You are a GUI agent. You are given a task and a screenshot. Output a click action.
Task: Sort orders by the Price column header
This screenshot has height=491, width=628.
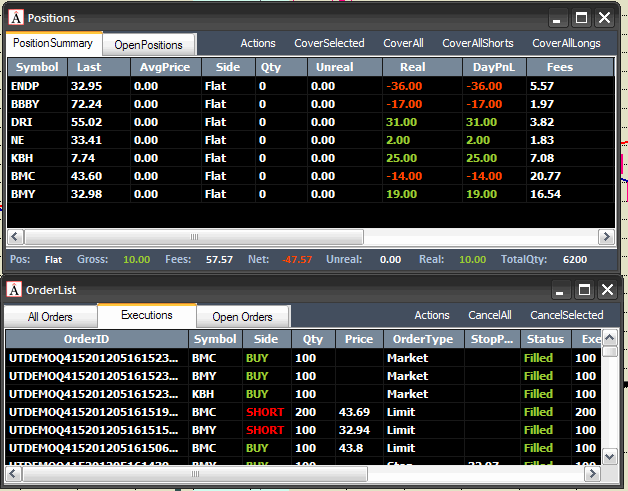click(x=359, y=339)
